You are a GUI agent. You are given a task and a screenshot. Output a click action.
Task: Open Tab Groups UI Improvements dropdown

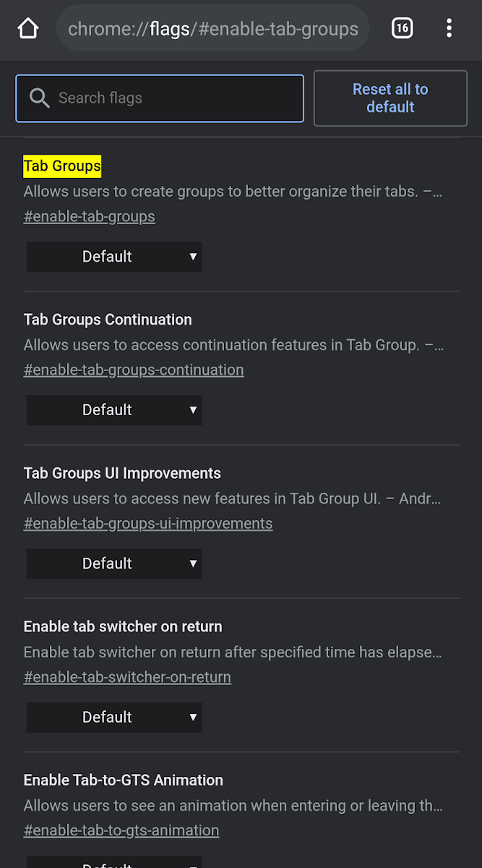tap(114, 563)
